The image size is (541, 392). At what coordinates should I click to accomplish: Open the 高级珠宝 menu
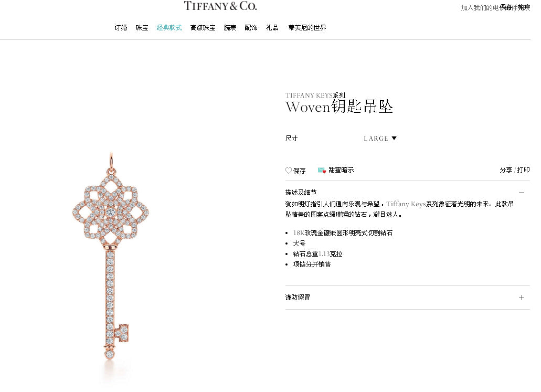coord(203,28)
